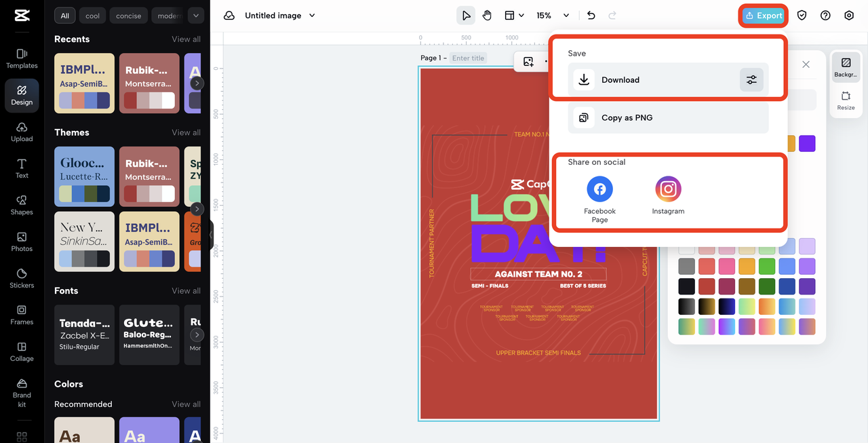This screenshot has width=868, height=443.
Task: Click the Export button
Action: click(763, 16)
